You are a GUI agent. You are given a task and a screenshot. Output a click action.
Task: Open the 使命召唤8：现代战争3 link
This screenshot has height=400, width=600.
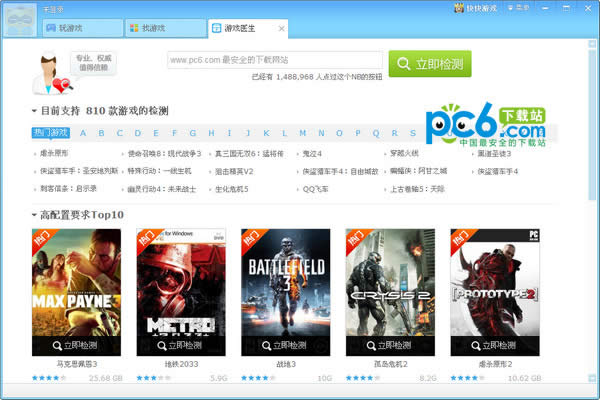(165, 154)
